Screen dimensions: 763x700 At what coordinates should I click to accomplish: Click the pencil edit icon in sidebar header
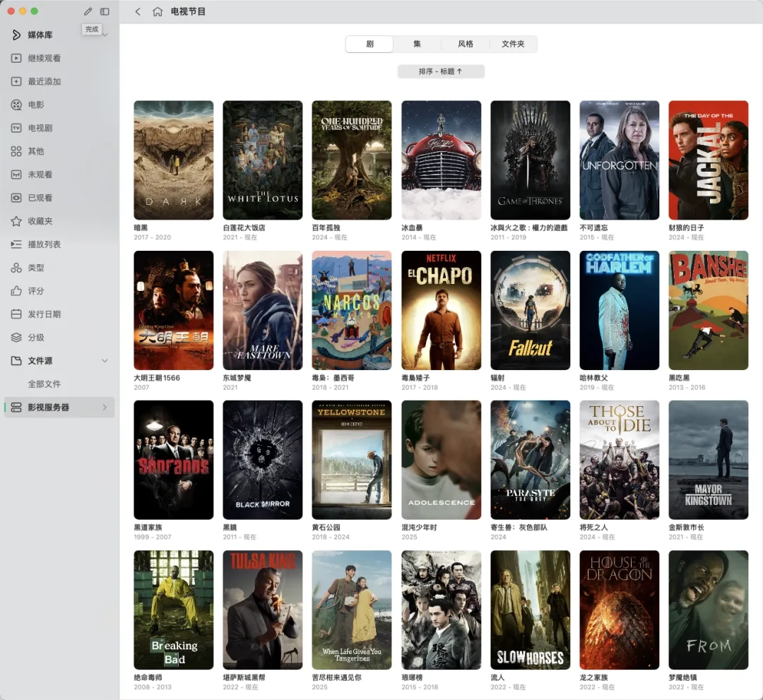(x=88, y=11)
